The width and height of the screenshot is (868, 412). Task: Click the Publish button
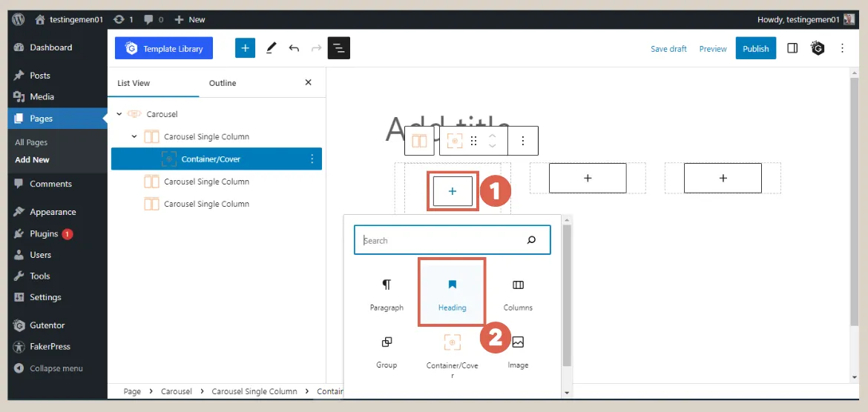[x=755, y=48]
